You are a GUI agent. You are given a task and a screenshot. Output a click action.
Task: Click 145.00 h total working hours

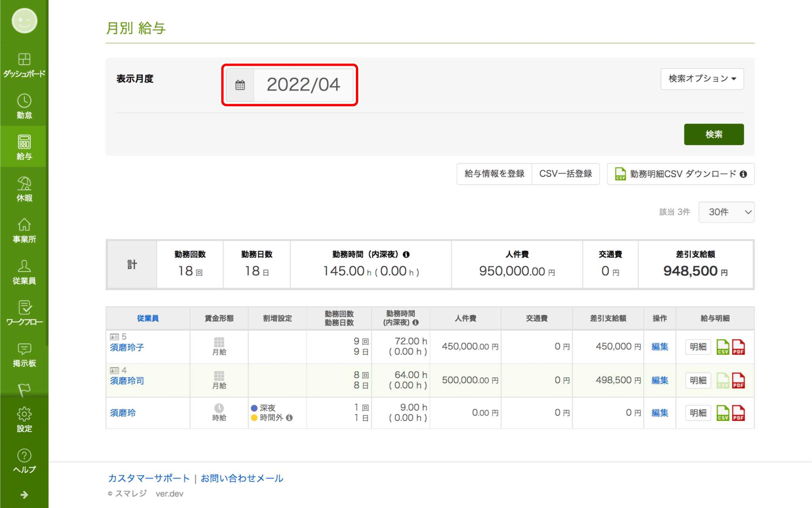pyautogui.click(x=348, y=271)
